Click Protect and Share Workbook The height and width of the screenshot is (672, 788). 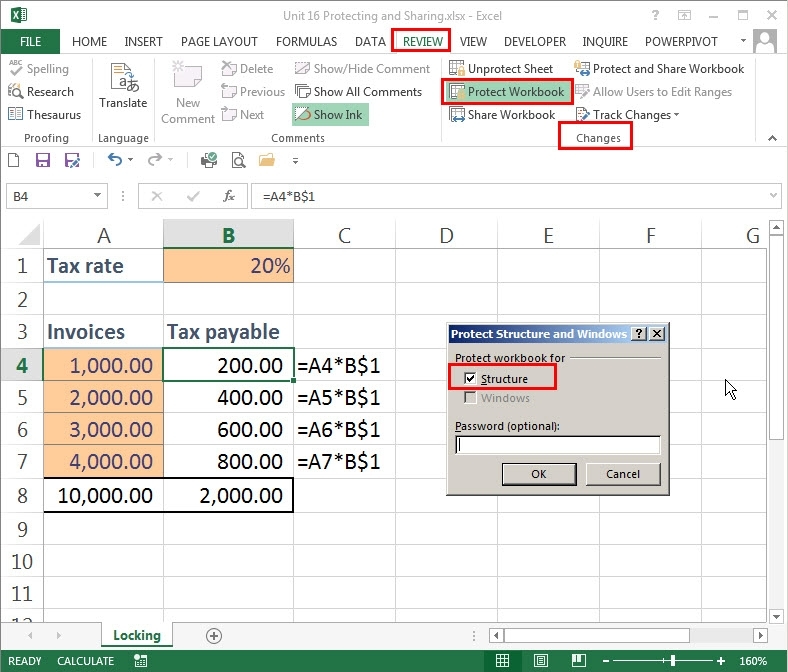659,69
